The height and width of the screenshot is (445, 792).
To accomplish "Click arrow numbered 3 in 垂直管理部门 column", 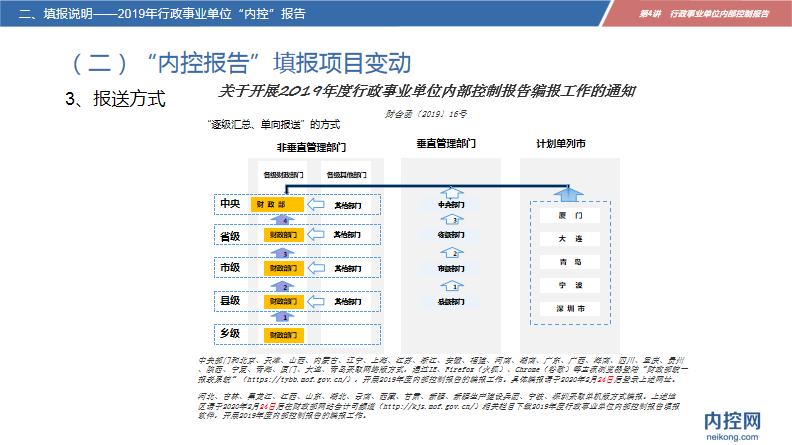I will point(454,220).
